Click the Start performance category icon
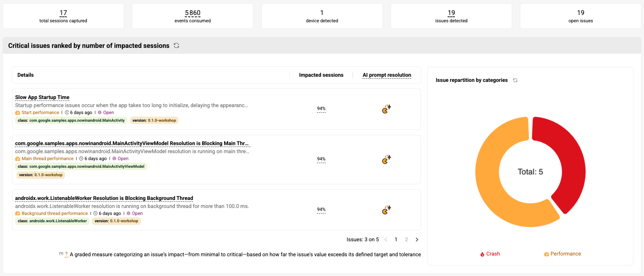Screen dimensions: 644x276 point(18,113)
